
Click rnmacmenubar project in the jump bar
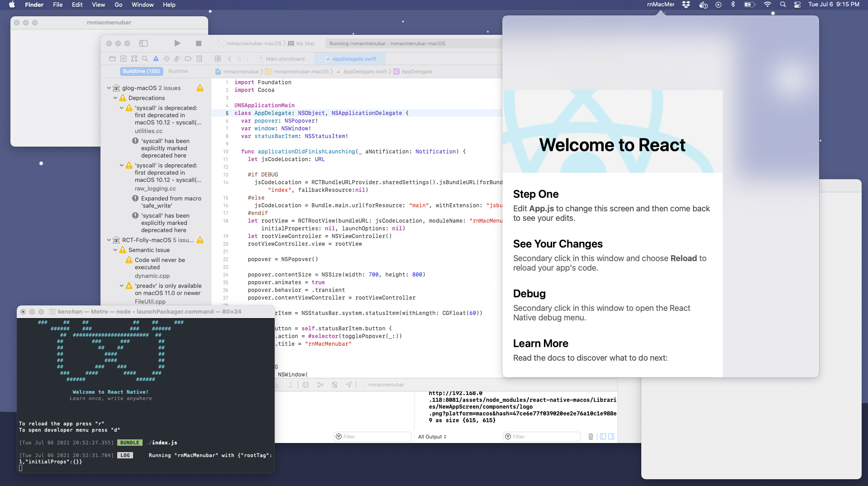[237, 71]
